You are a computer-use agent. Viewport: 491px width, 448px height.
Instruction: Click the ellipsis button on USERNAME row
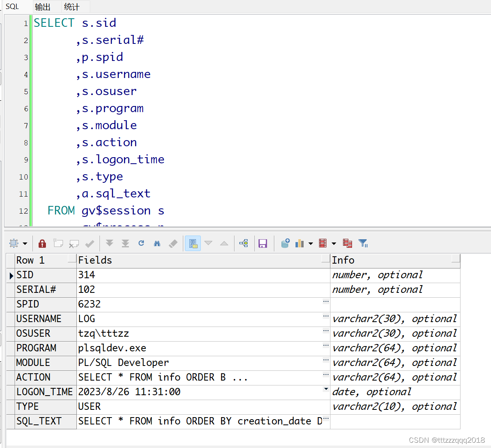(x=326, y=316)
